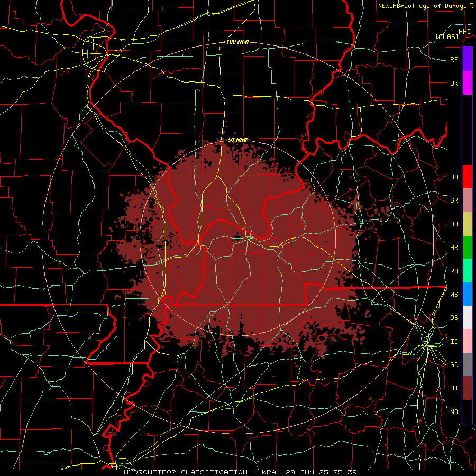Click the '[CLAS]' units label
This screenshot has width=476, height=476.
tap(447, 36)
